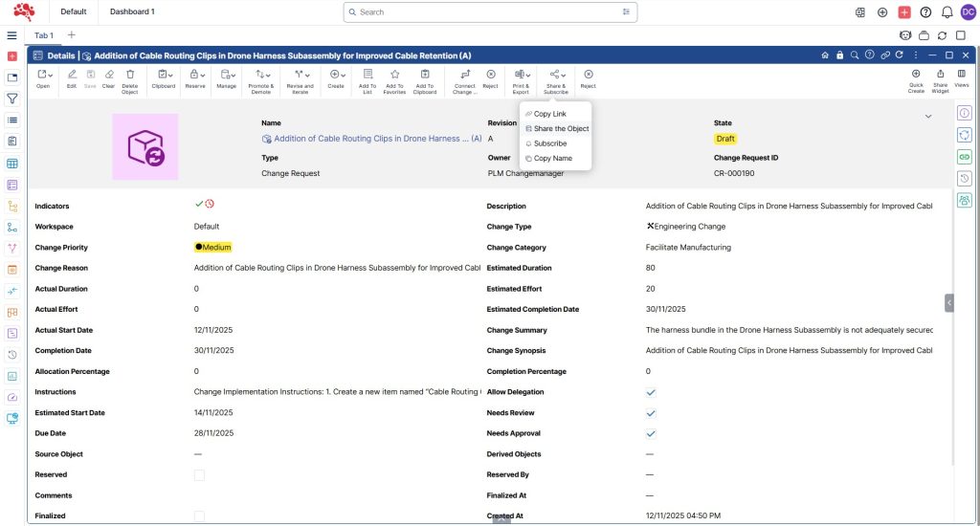Click Add To Favorites star
This screenshot has height=526, width=980.
(394, 82)
